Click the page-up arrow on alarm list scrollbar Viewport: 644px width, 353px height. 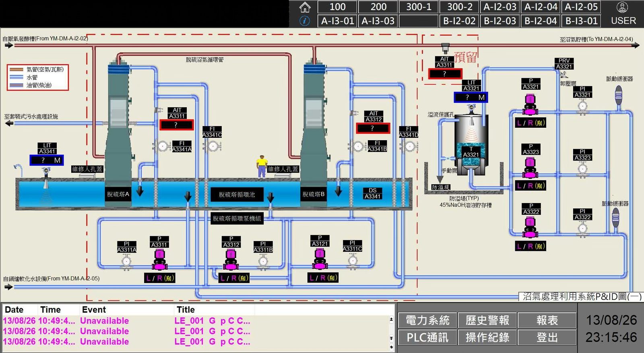point(391,320)
